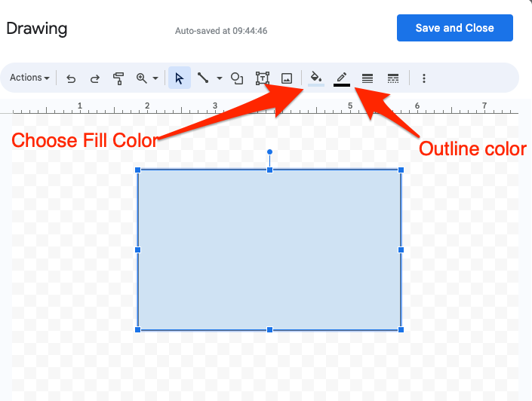Open the Shape tool
Screen dimensions: 532x401
tap(237, 78)
